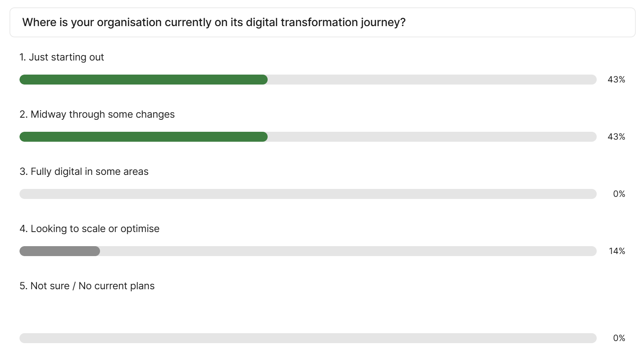Click unfilled track of scale or optimise bar
Image resolution: width=644 pixels, height=363 pixels.
tap(348, 251)
